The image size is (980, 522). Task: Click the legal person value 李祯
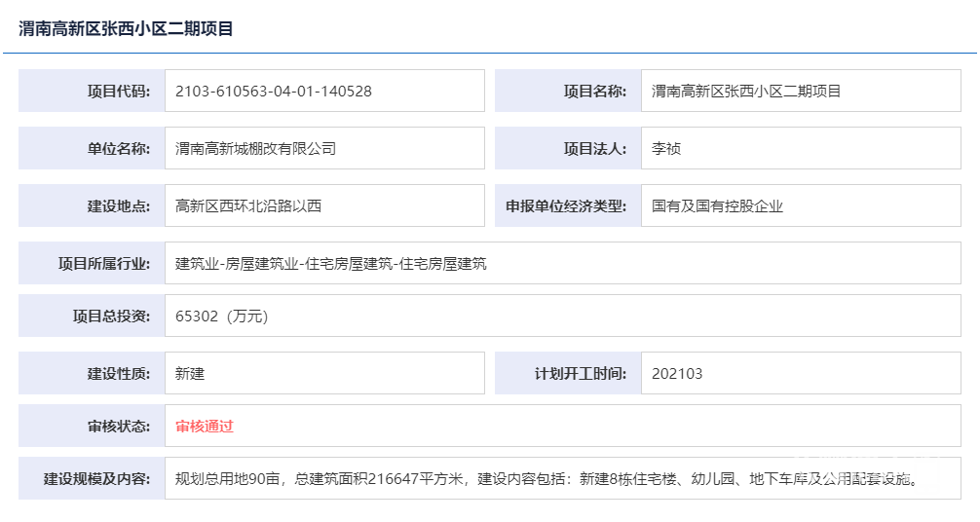pyautogui.click(x=666, y=149)
